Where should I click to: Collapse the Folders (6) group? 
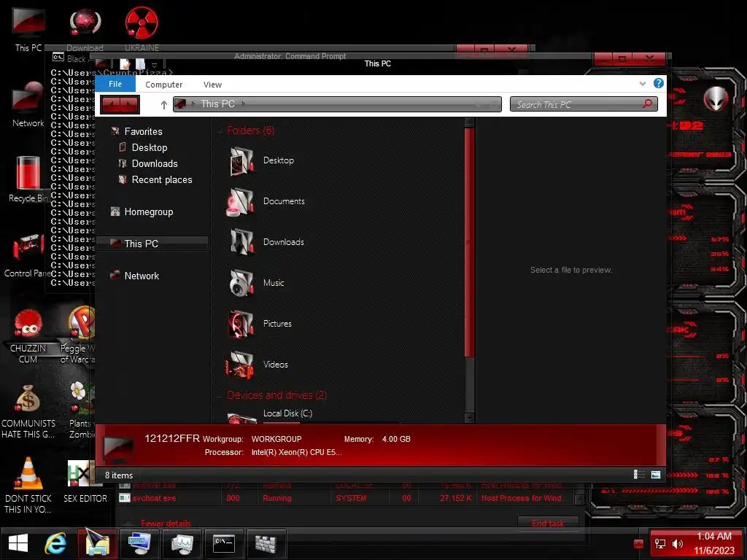(x=220, y=131)
